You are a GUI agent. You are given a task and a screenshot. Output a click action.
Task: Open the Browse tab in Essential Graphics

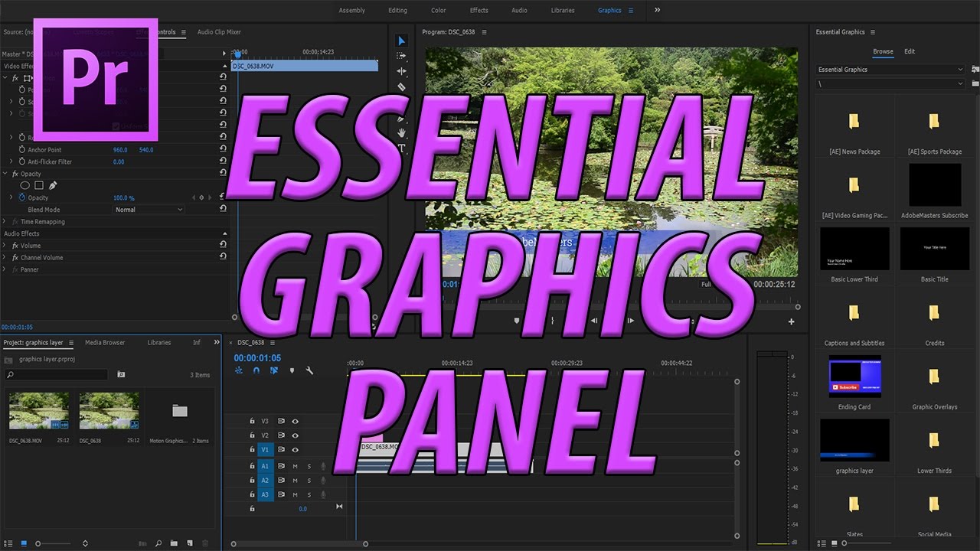(883, 51)
